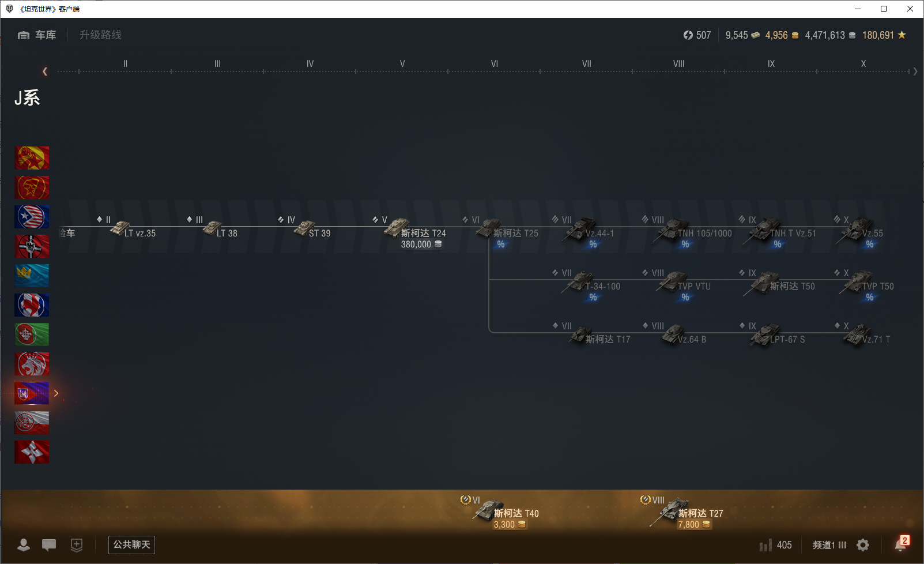Viewport: 924px width, 564px height.
Task: Click the server population 405 indicator
Action: (775, 545)
